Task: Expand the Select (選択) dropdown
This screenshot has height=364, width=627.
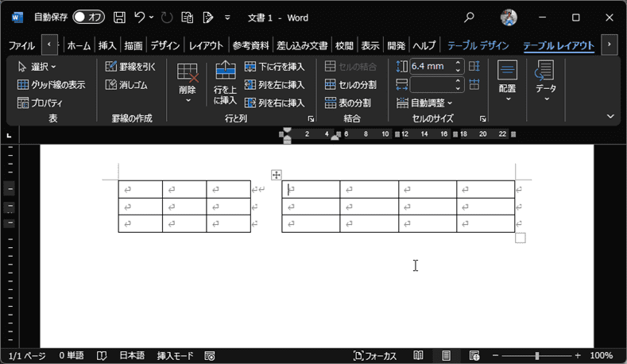Action: [x=37, y=67]
